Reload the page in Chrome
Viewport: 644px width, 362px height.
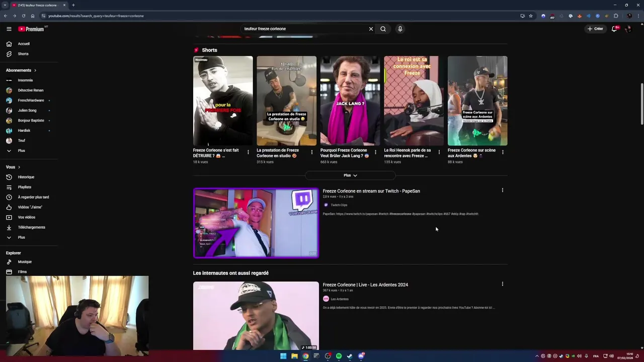pos(24,16)
